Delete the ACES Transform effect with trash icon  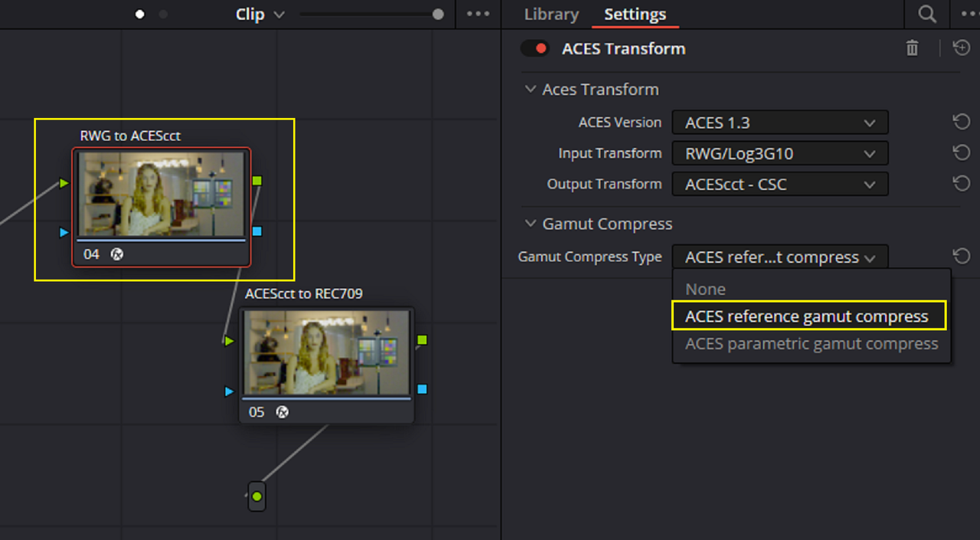tap(912, 48)
